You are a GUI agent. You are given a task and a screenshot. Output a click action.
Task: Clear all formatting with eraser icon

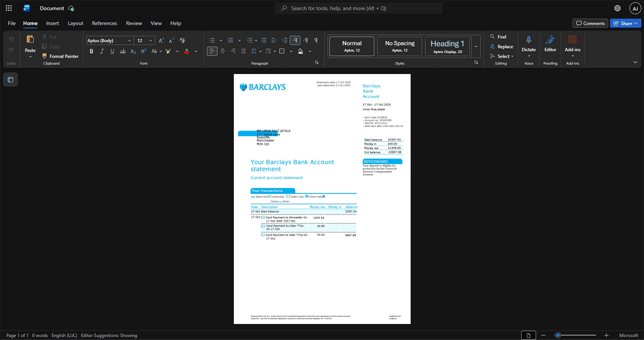click(182, 41)
